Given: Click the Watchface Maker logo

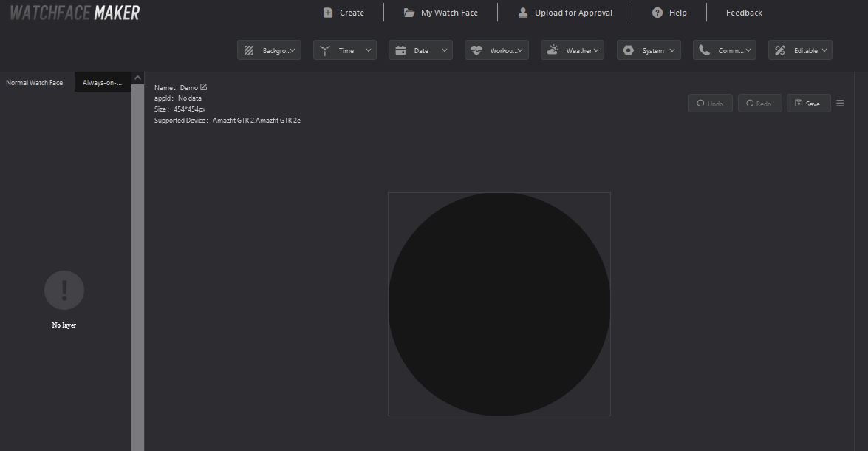Looking at the screenshot, I should (75, 13).
